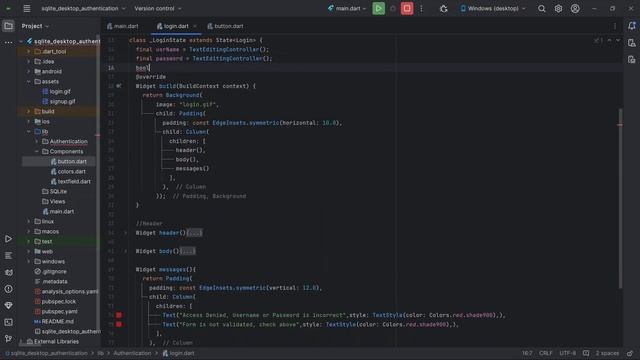
Task: Open the Dart Analysis diamond icon
Action: (8, 306)
